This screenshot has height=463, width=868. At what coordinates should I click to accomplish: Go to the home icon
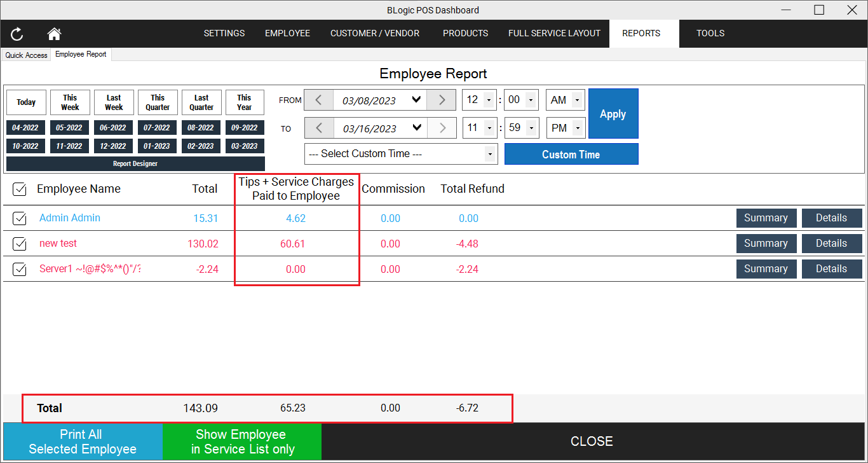tap(54, 34)
